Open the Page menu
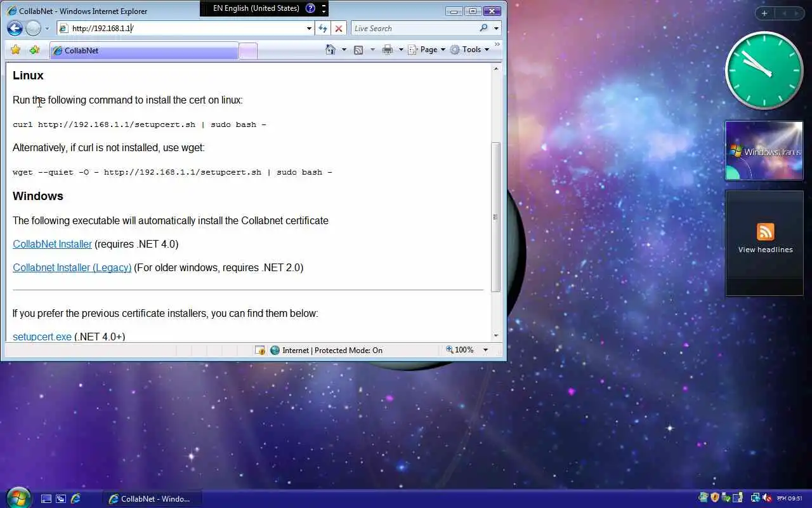Viewport: 812px width, 508px height. pos(426,50)
